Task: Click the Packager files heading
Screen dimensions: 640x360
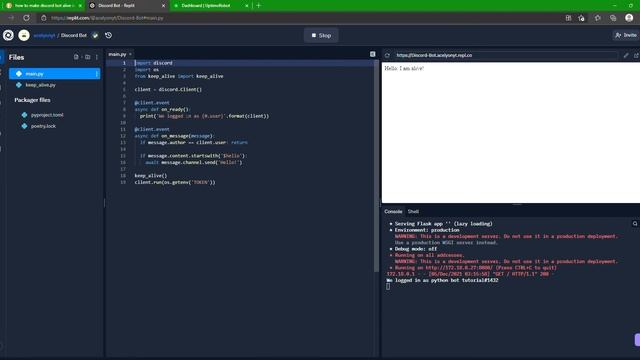Action: (32, 100)
